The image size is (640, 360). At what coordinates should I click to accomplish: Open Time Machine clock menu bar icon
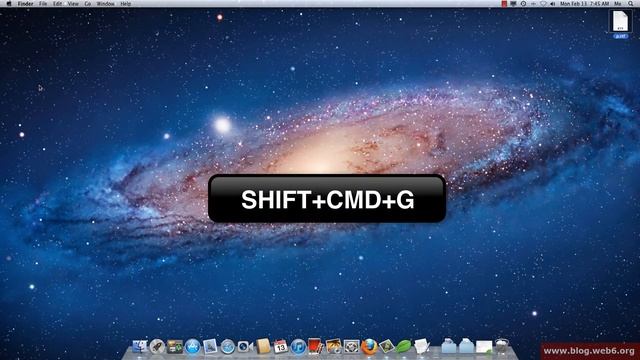click(523, 4)
